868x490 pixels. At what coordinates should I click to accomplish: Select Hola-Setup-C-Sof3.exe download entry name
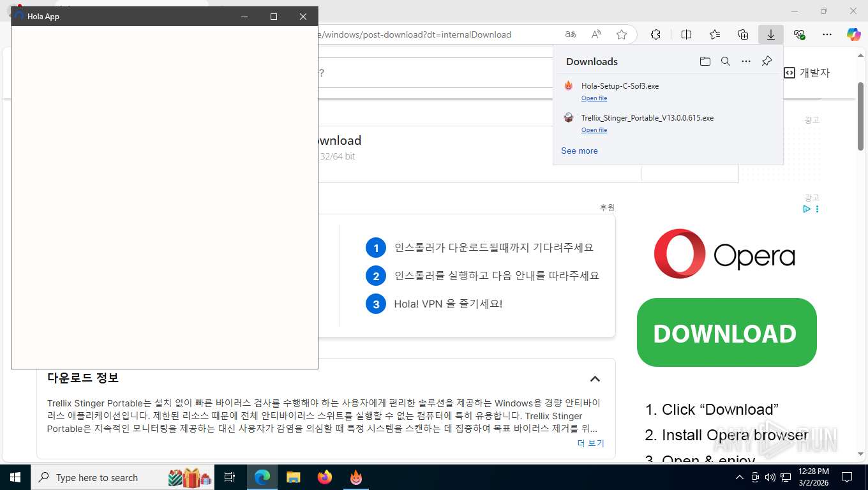coord(620,86)
